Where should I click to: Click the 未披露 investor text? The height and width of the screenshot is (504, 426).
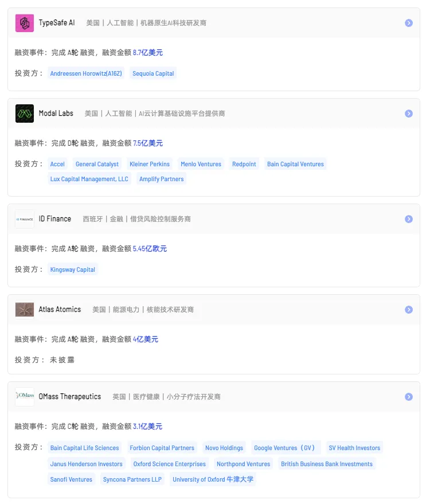click(x=62, y=360)
